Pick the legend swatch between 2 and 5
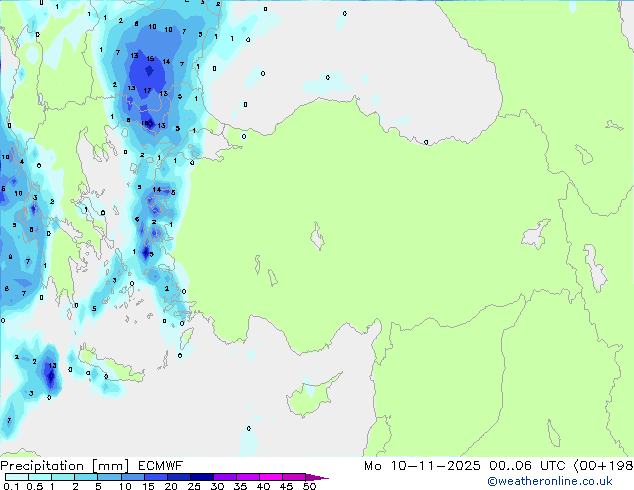 coord(86,477)
